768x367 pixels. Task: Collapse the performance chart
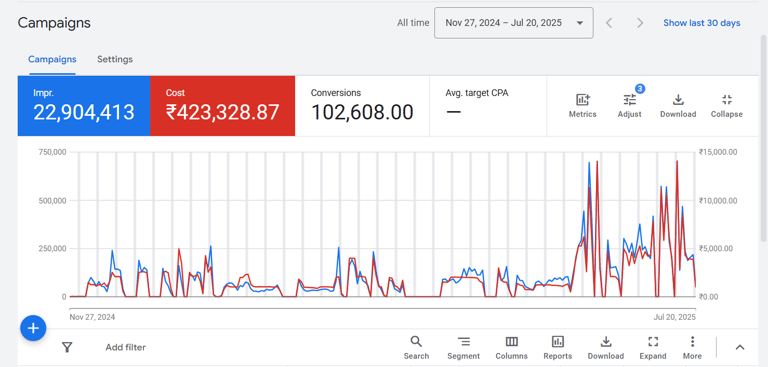(726, 106)
